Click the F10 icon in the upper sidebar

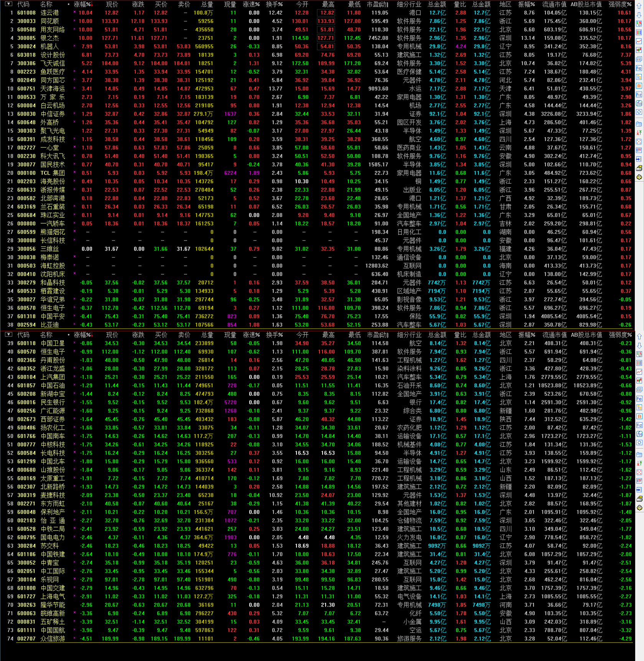[x=639, y=68]
